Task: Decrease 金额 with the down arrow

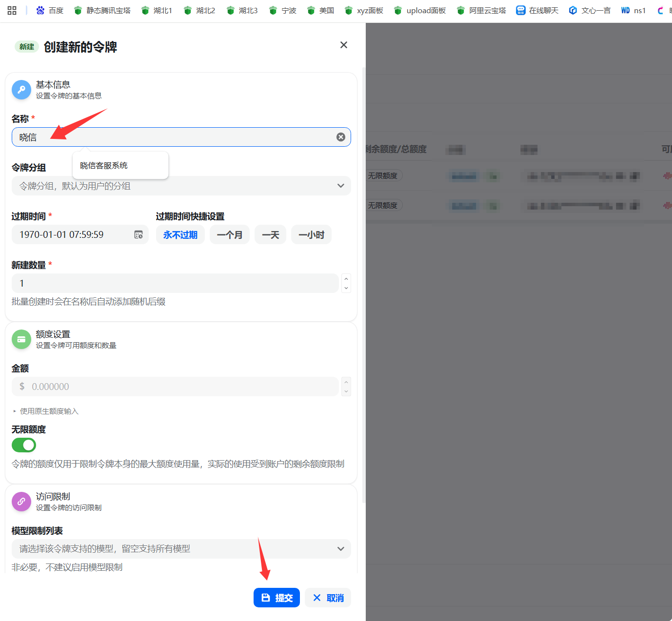Action: [346, 391]
